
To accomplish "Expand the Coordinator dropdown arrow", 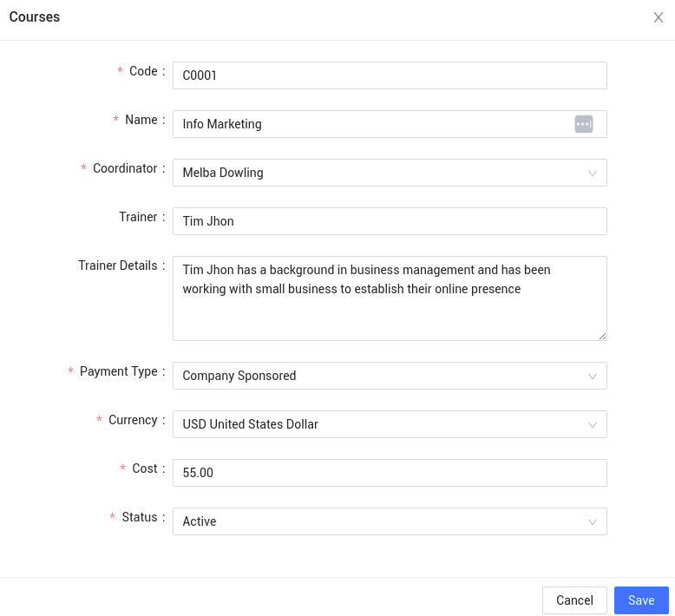I will 593,173.
